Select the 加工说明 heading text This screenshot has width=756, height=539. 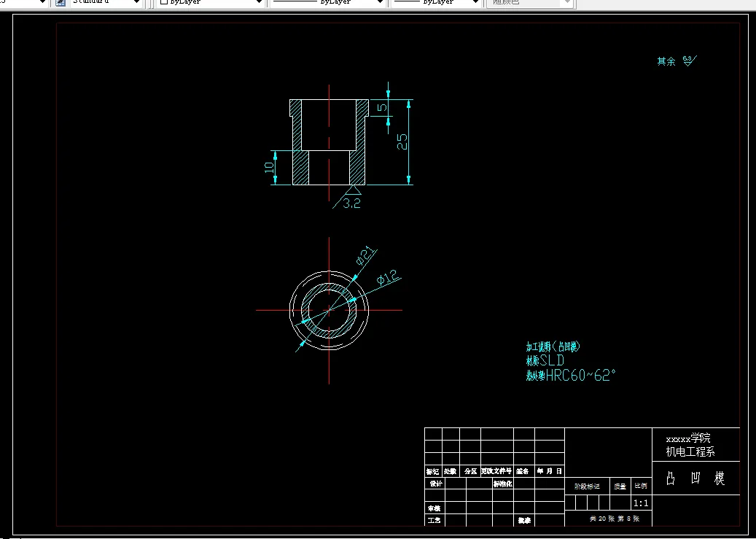coord(553,346)
